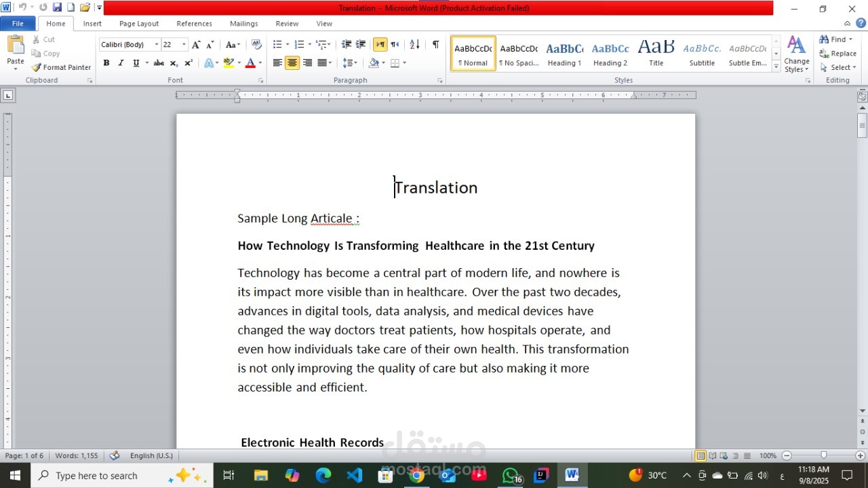
Task: Apply the Heading 1 style
Action: click(x=564, y=54)
